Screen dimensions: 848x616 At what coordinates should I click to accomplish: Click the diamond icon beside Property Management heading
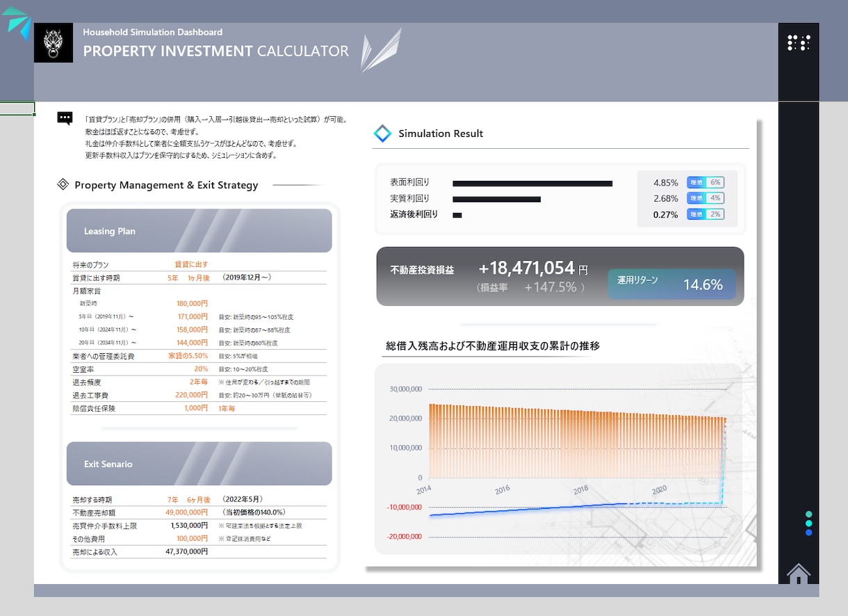pos(63,184)
